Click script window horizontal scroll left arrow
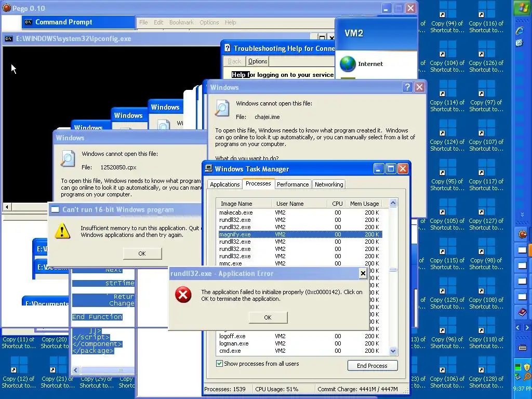Screen dimensions: 532x399 (x=76, y=370)
